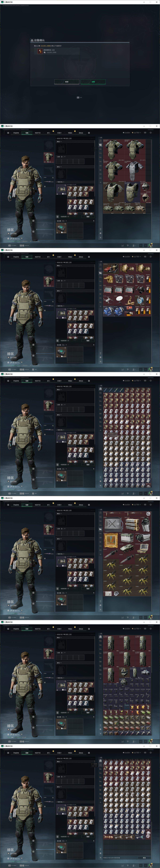Open 特勤处 tab in the key card stash window
Image resolution: width=160 pixels, height=868 pixels.
pyautogui.click(x=70, y=381)
